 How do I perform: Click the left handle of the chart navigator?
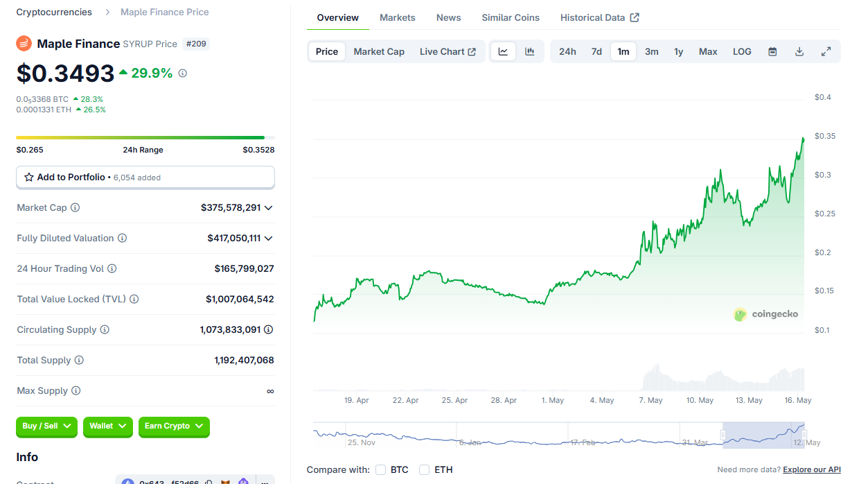tap(723, 435)
